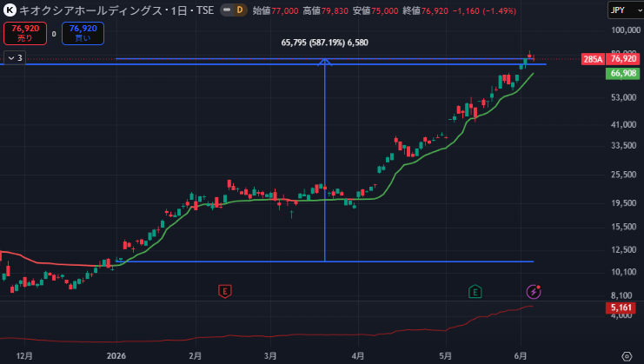
Task: Click the 12,500 price axis label
Action: pos(623,249)
